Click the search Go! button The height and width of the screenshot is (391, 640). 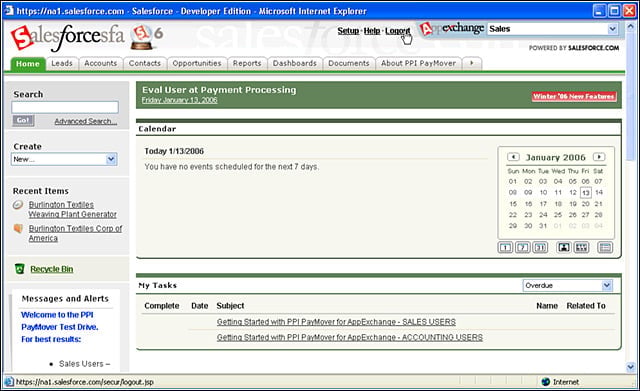coord(23,120)
